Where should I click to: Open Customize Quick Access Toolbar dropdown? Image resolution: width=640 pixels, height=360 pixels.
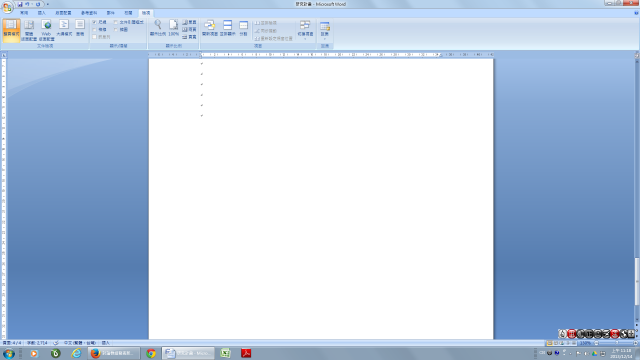[48, 4]
